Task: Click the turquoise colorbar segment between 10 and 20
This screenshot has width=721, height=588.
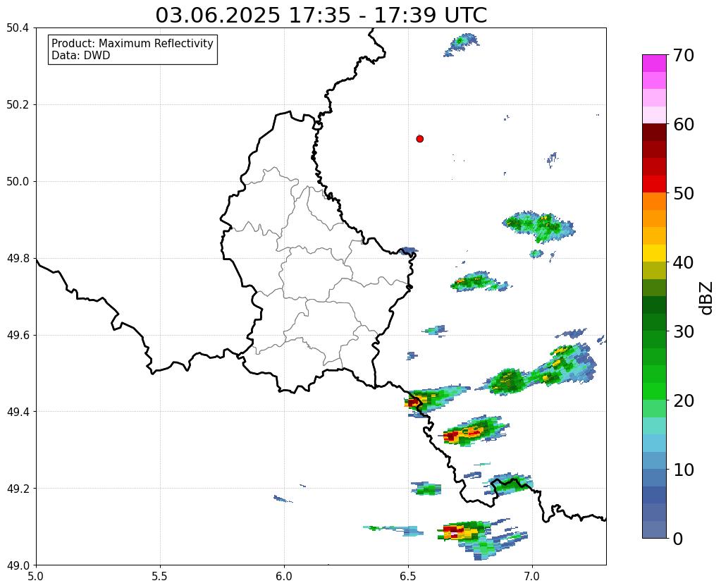Action: click(x=654, y=426)
